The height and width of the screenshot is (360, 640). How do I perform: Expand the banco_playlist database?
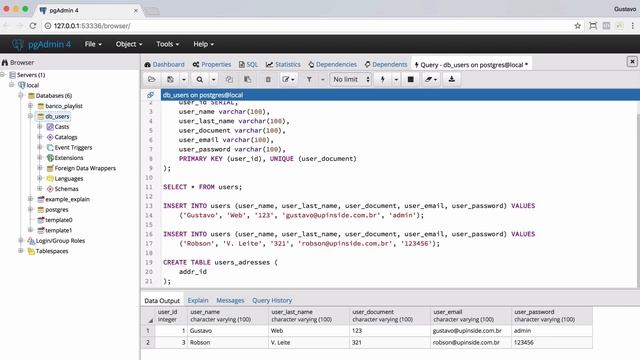[31, 106]
